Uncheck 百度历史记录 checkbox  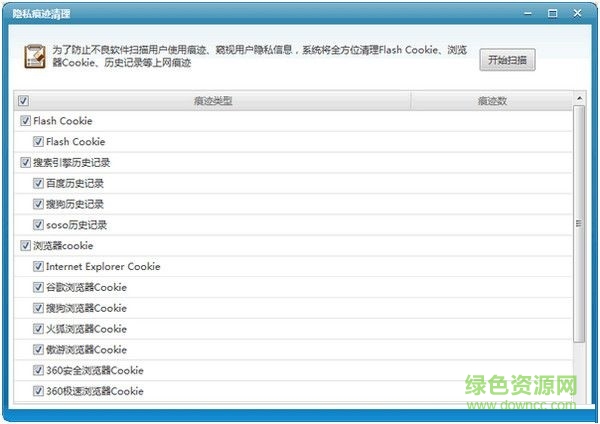38,183
